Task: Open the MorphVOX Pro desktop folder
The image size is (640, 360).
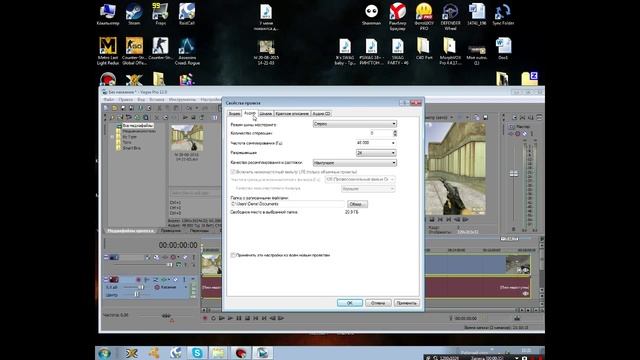Action: [x=449, y=51]
